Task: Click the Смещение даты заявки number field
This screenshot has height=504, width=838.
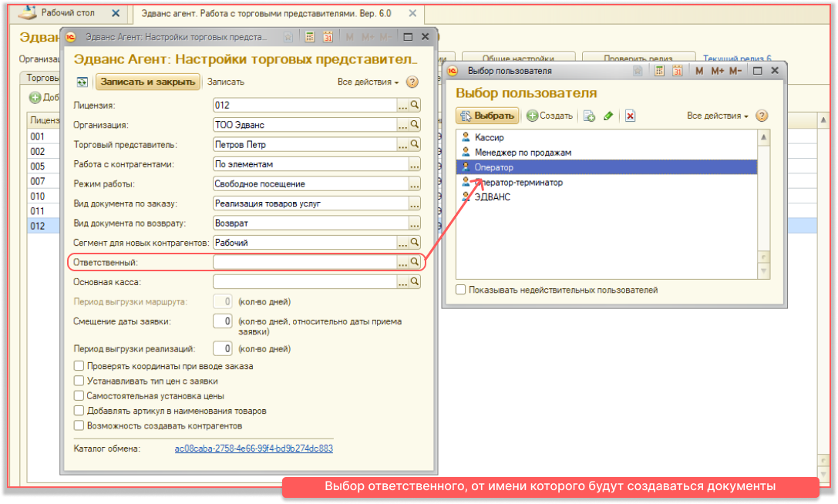Action: [x=222, y=321]
